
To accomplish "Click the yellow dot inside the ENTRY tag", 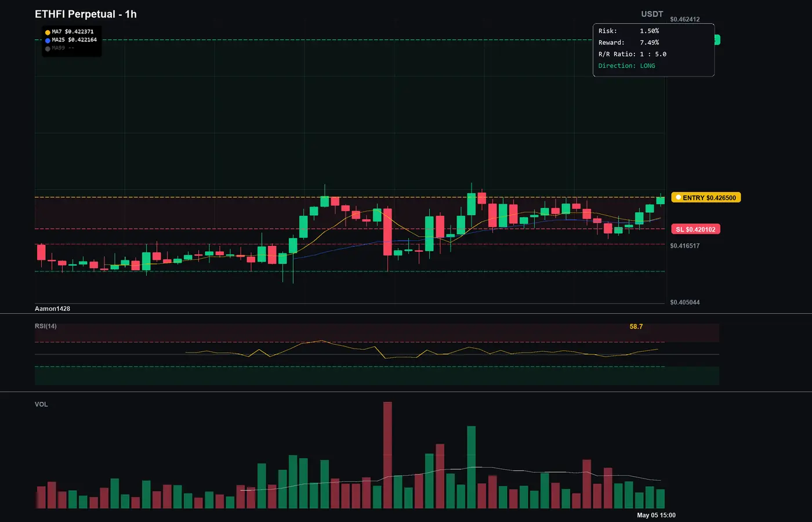I will 678,198.
